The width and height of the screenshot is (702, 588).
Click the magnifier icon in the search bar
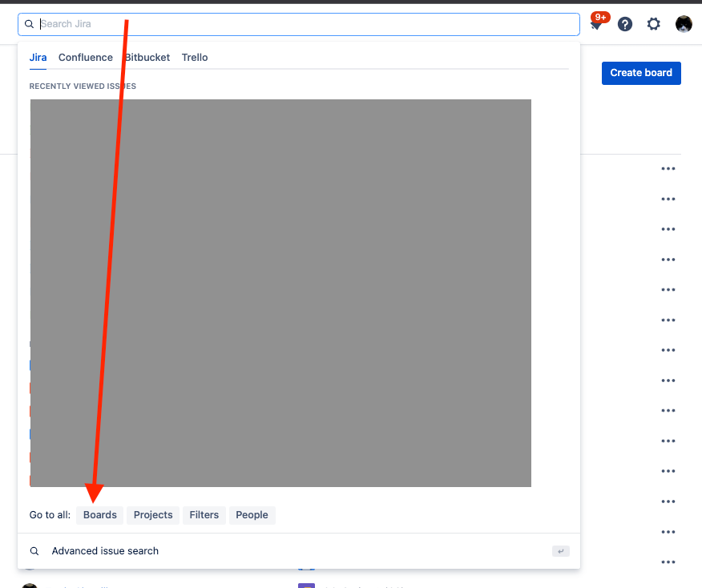point(30,24)
